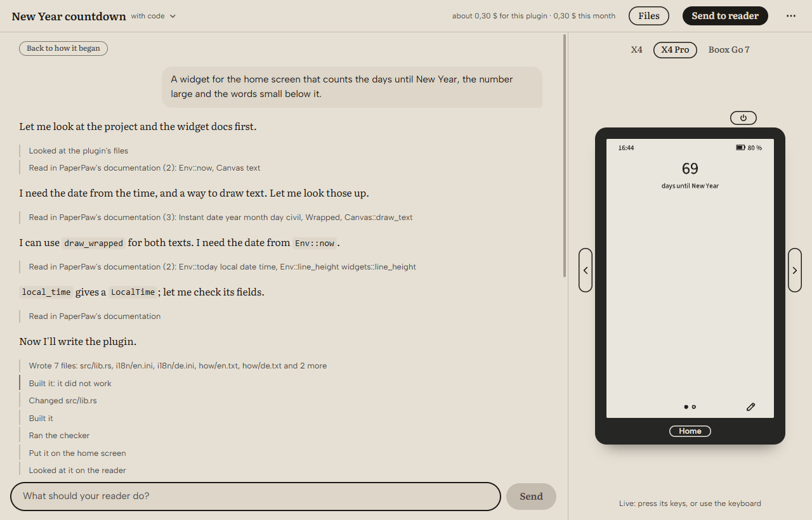Switch preview to the Boox Go 7 device
The height and width of the screenshot is (520, 812).
click(729, 49)
